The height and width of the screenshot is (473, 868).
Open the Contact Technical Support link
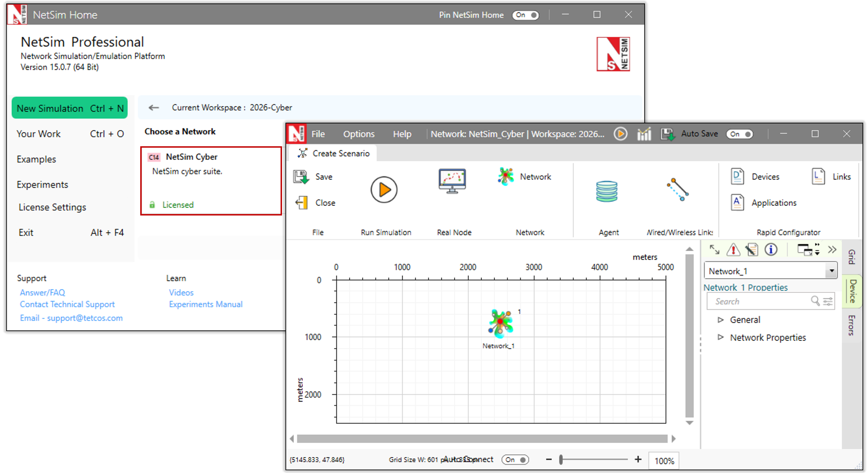(67, 304)
